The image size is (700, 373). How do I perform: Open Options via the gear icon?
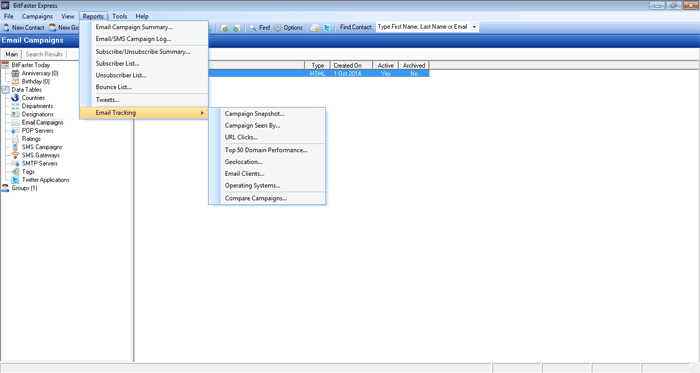point(278,28)
